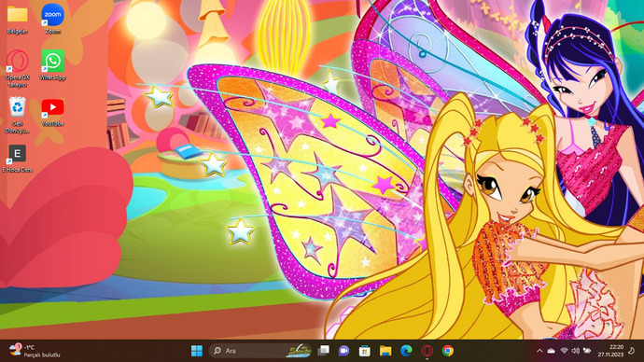Expand hidden system tray icons chevron
Image resolution: width=644 pixels, height=362 pixels.
coord(539,351)
